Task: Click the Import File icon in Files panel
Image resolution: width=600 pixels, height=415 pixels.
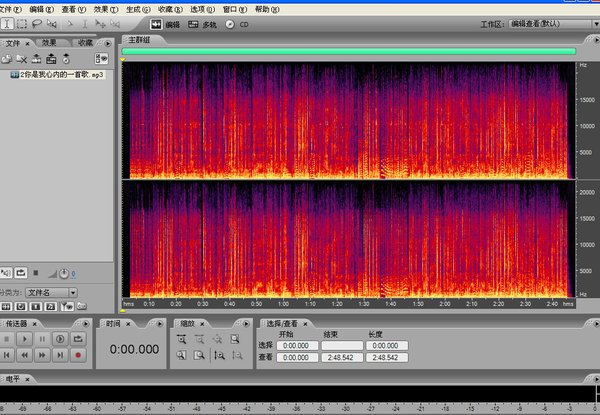Action: 6,59
